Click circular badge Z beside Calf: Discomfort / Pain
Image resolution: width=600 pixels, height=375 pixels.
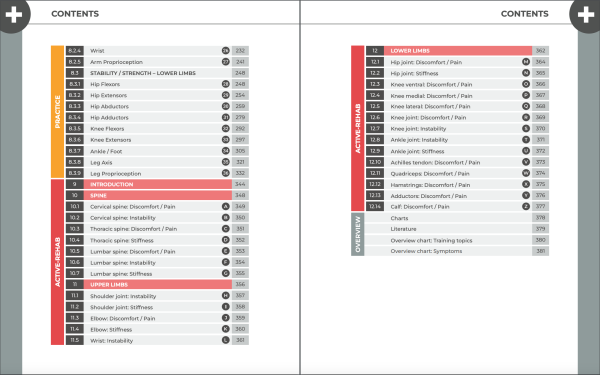click(x=526, y=207)
